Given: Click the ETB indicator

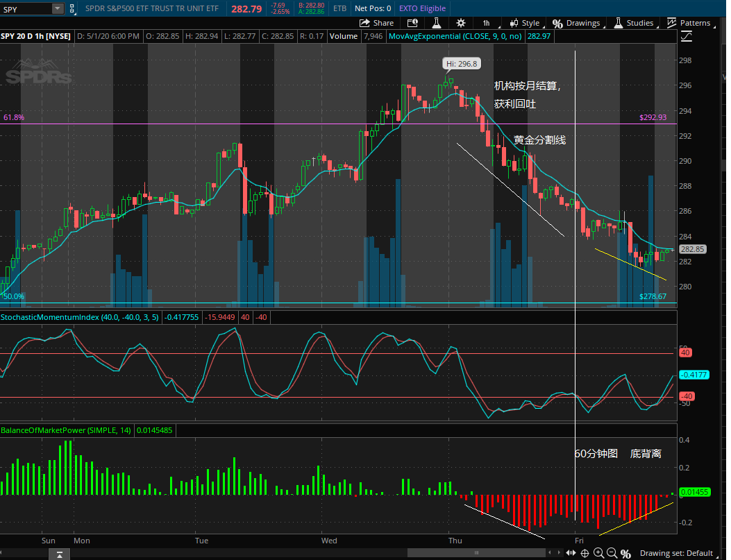Looking at the screenshot, I should tap(340, 8).
